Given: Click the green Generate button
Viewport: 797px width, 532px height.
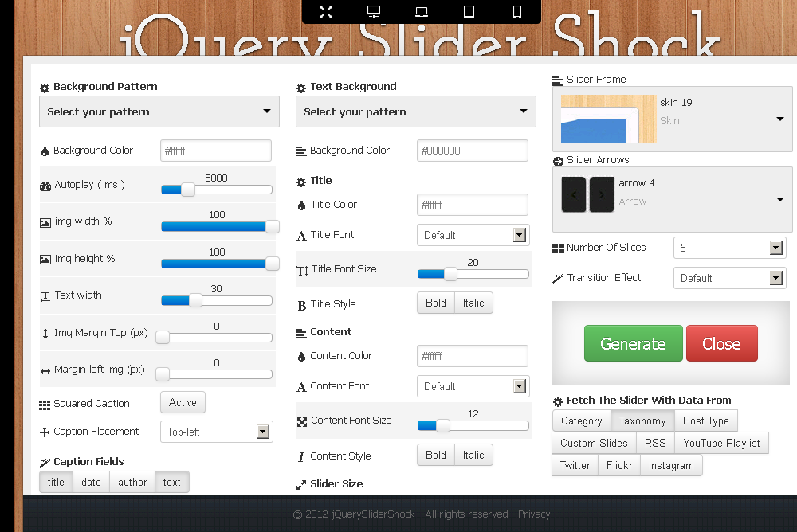Looking at the screenshot, I should click(634, 343).
